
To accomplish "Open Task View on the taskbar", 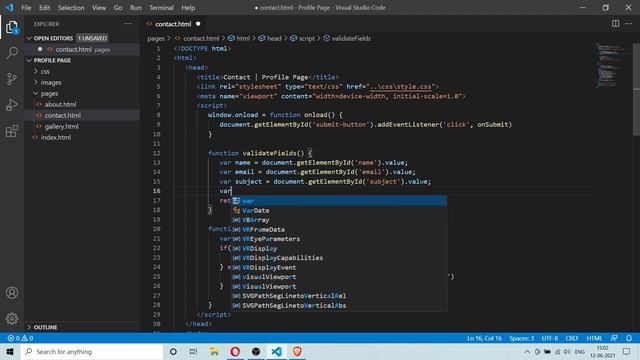I will (193, 351).
